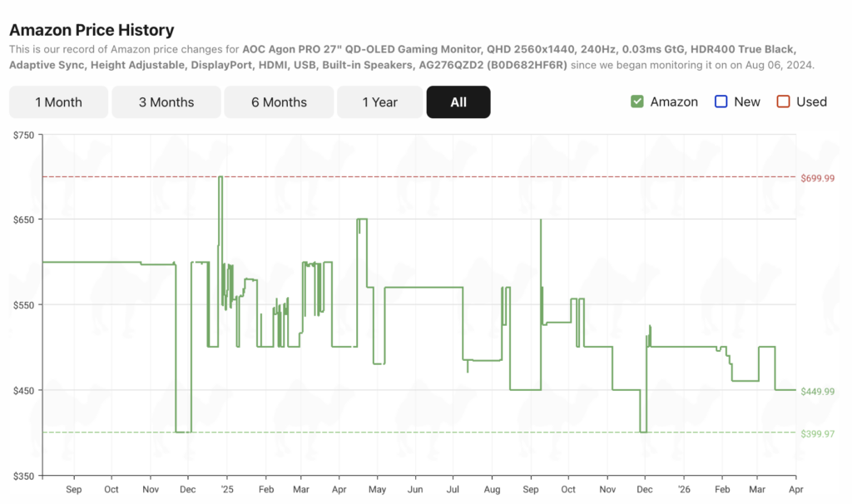
Task: Click the $750 y-axis label
Action: [x=22, y=135]
